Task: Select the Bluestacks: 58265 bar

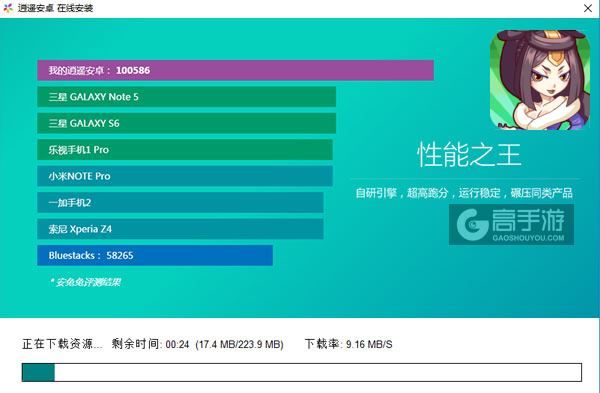Action: pos(155,255)
